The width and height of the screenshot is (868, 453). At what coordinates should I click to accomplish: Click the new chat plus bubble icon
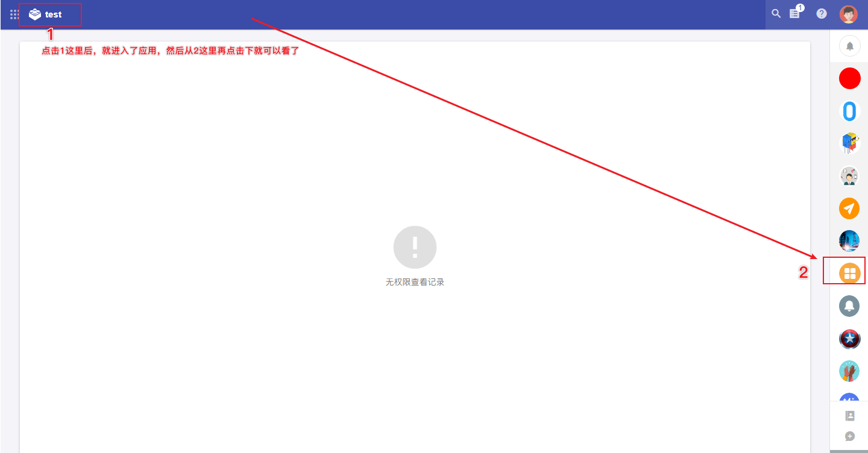[850, 436]
